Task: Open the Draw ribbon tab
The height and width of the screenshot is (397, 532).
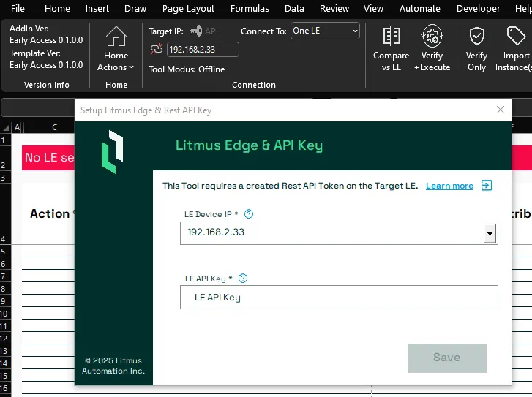Action: pos(135,9)
